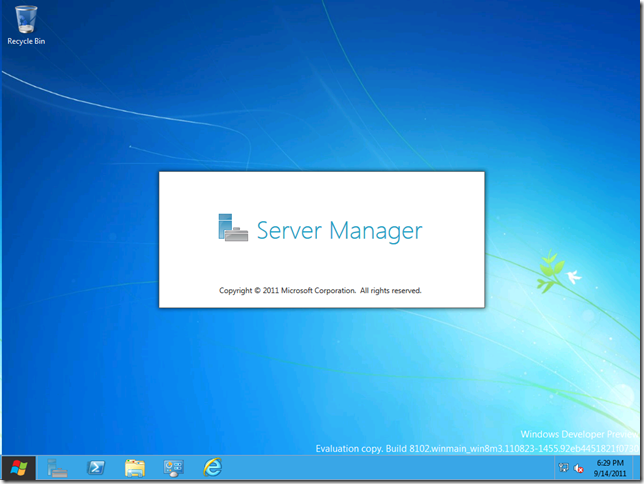Viewport: 644px width, 484px height.
Task: Open the clock showing 6:29 PM
Action: 610,468
